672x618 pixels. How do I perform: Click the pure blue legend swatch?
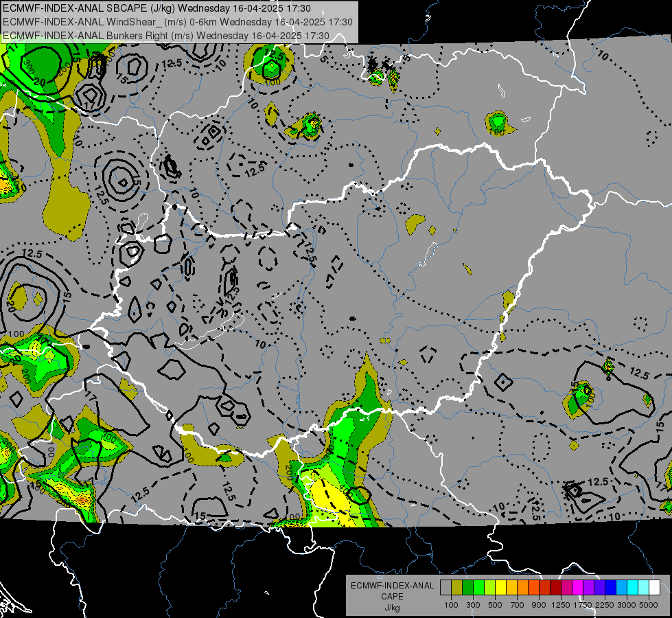click(611, 587)
